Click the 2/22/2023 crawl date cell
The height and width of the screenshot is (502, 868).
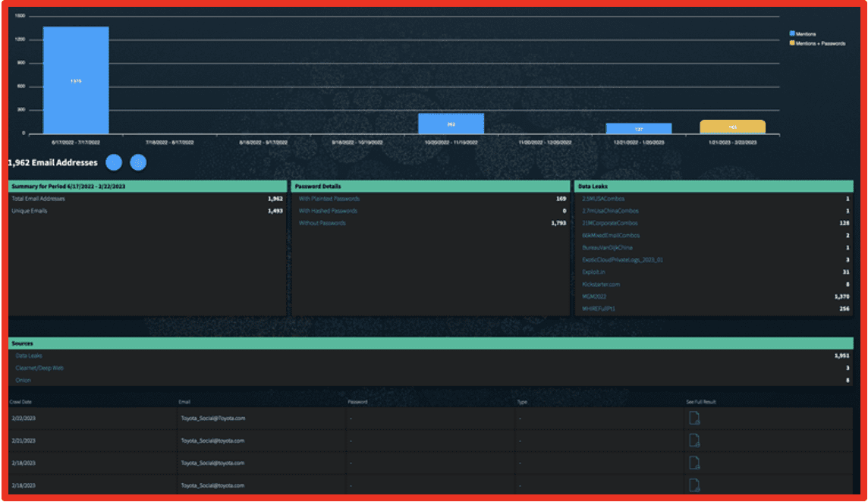24,419
